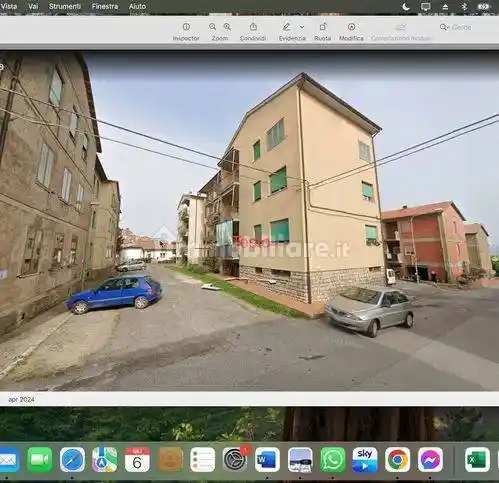Zoom out with the minus magnifier

[x=212, y=27]
